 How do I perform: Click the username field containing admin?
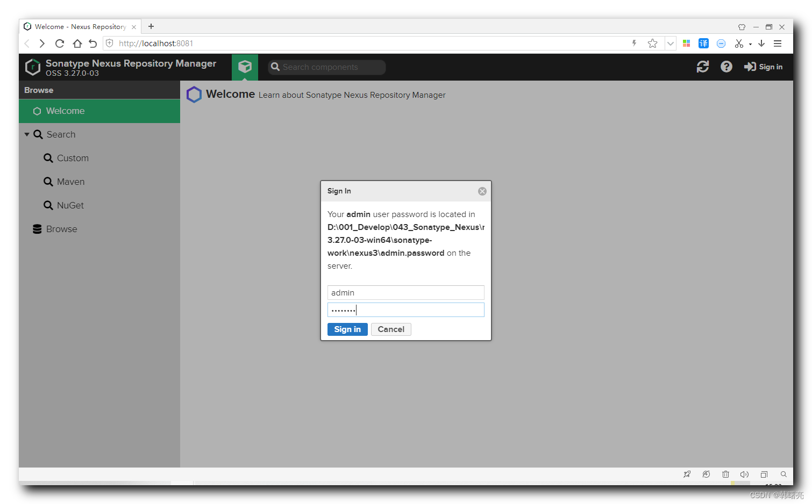(406, 292)
